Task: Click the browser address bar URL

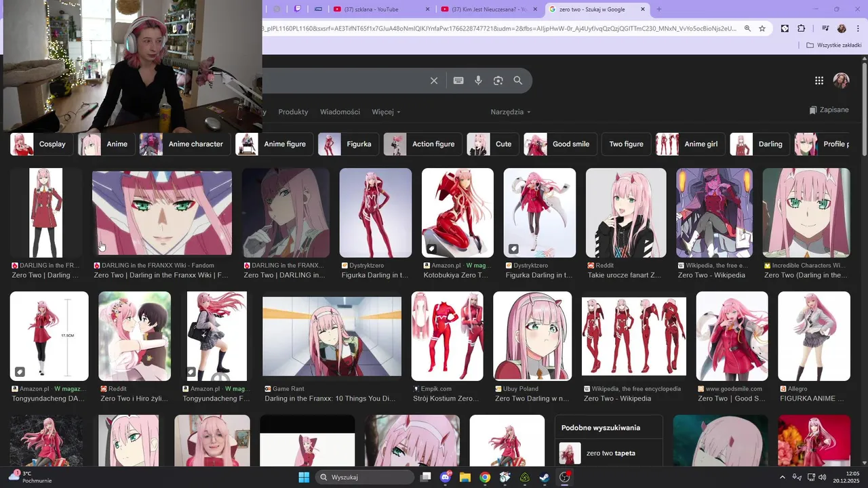Action: [x=499, y=28]
